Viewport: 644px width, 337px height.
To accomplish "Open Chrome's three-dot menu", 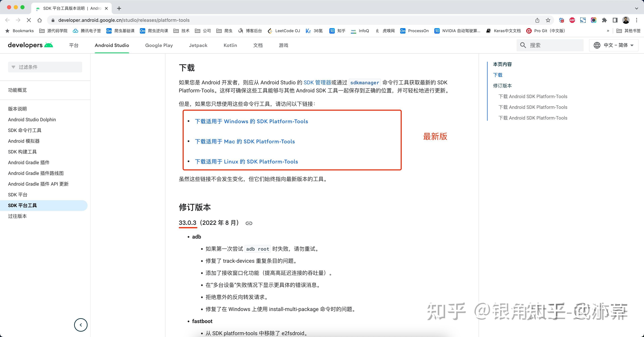I will coord(637,20).
